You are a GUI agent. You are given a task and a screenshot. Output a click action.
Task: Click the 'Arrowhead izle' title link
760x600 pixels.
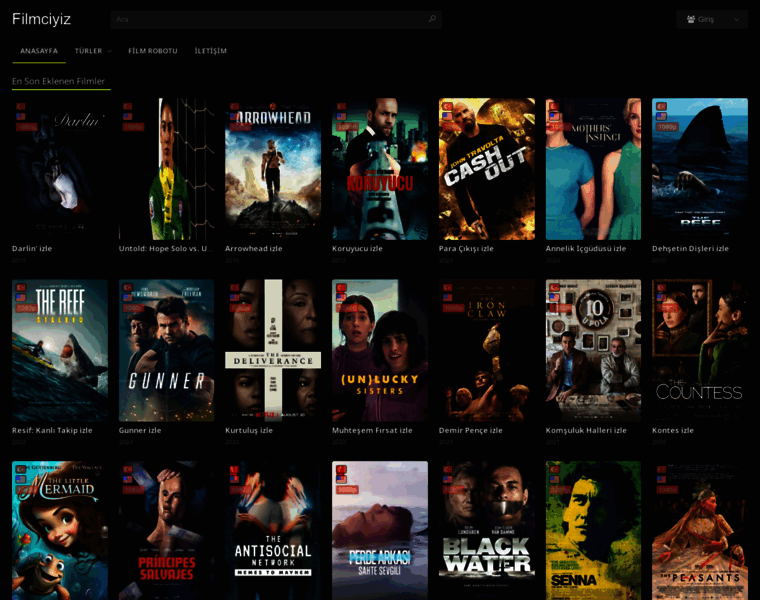[x=253, y=249]
